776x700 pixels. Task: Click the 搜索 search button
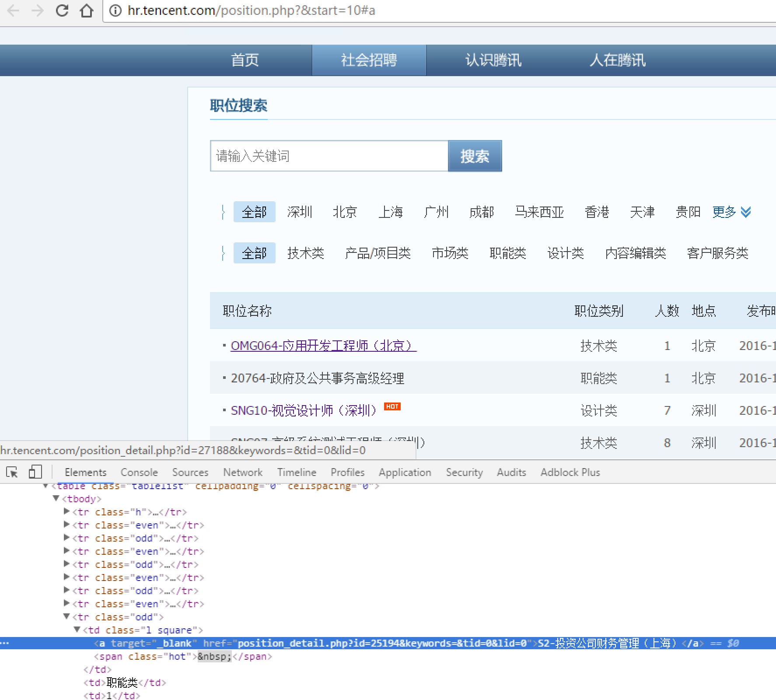(475, 156)
